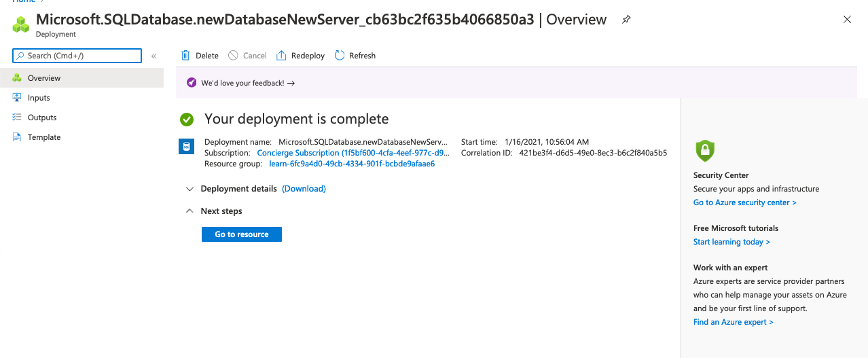868x358 pixels.
Task: Click the Delete trash can icon
Action: (x=185, y=56)
